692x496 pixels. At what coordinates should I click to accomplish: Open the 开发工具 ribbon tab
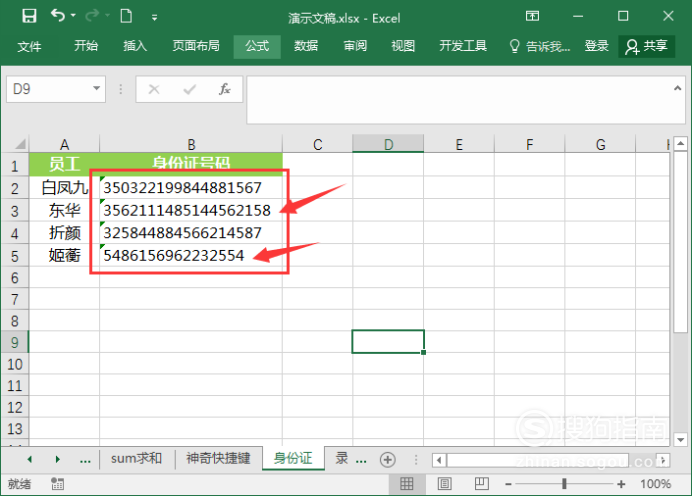coord(463,45)
